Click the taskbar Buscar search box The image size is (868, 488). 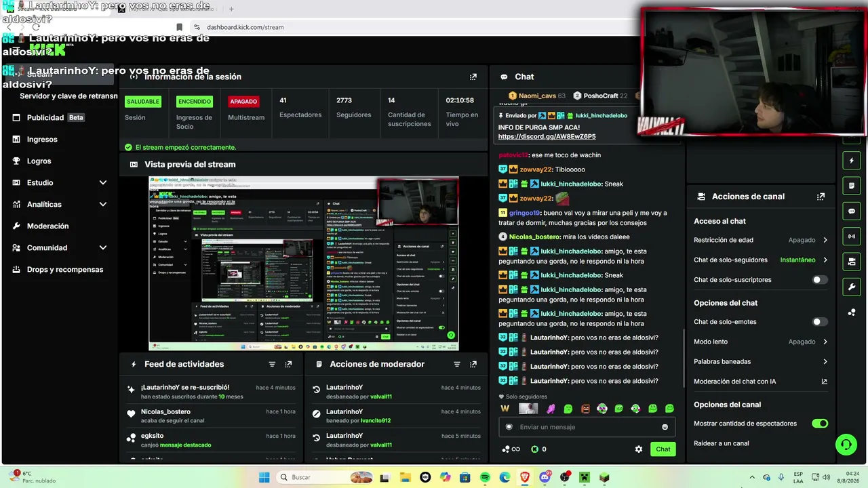tap(325, 477)
